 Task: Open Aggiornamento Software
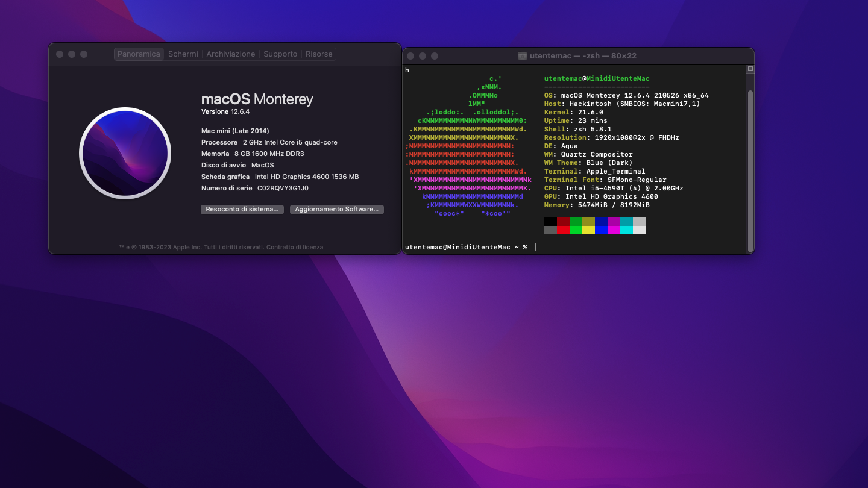tap(336, 209)
